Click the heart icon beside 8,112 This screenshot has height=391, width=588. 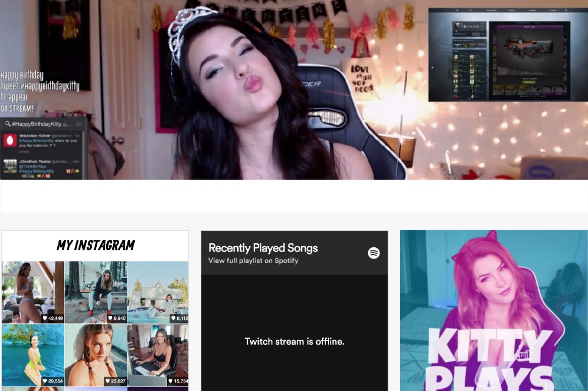point(173,318)
